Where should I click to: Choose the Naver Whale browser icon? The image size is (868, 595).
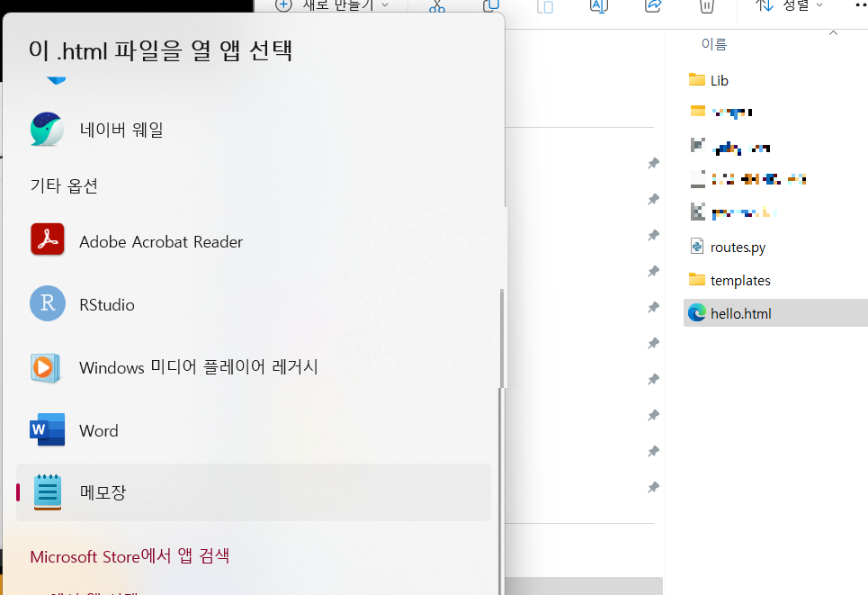[47, 129]
